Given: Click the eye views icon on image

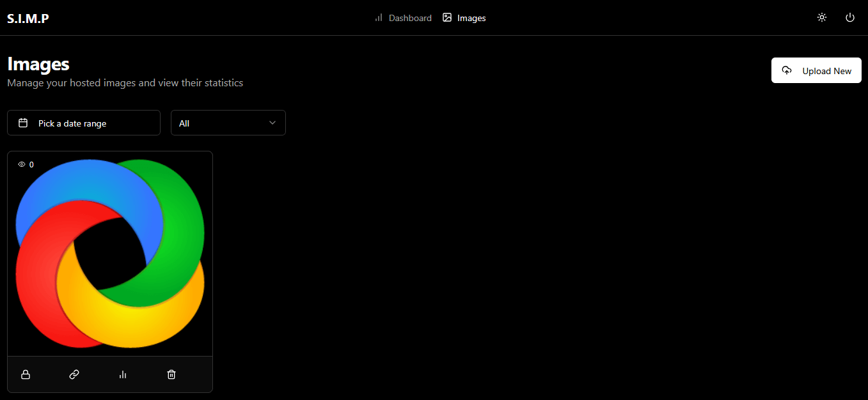Looking at the screenshot, I should point(22,165).
